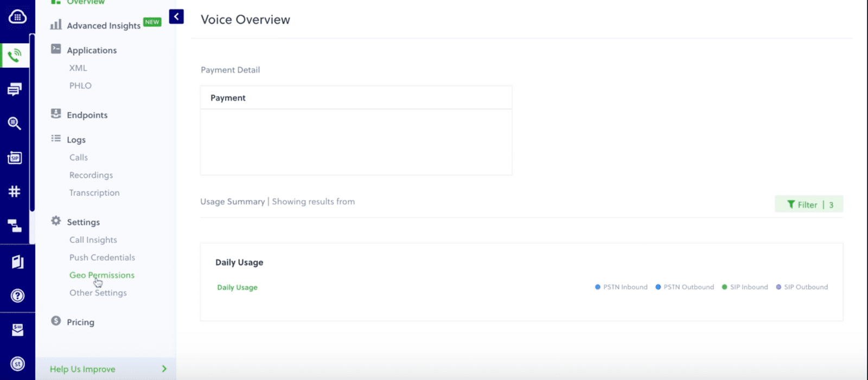Open Push Credentials settings
This screenshot has width=868, height=380.
click(102, 257)
